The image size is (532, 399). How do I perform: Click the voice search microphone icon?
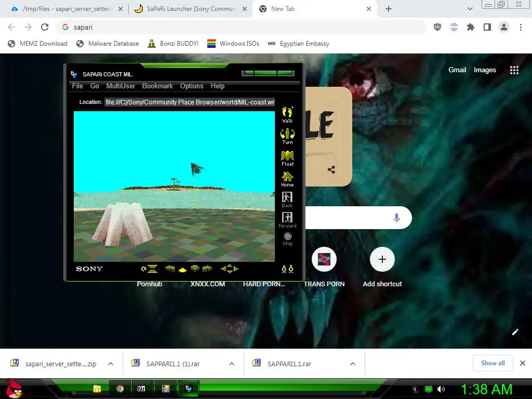396,218
